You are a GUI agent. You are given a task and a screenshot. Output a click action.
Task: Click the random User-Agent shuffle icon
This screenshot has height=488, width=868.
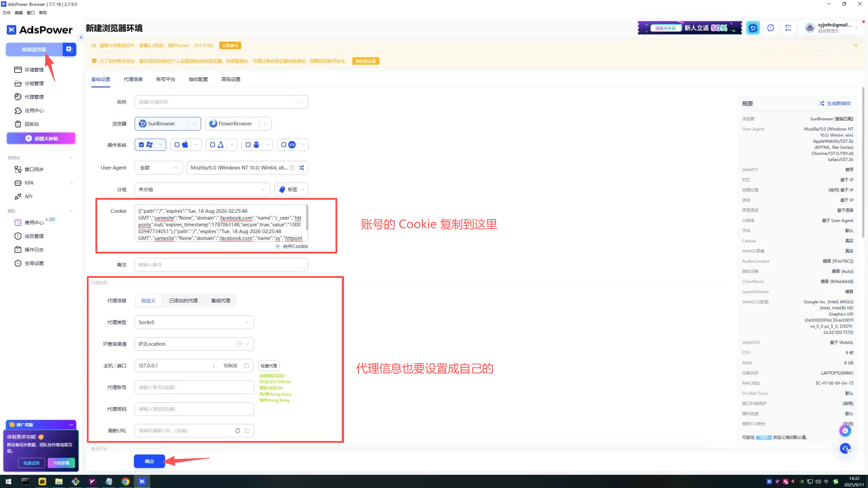click(x=302, y=168)
